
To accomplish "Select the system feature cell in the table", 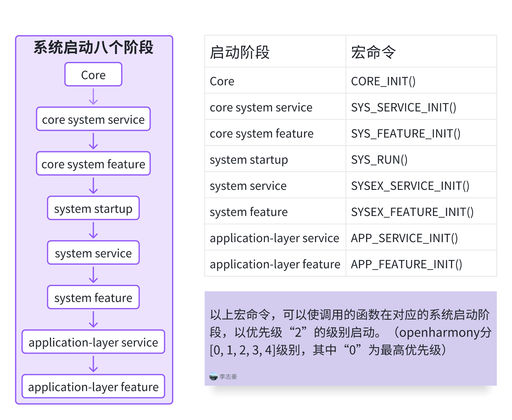I will pos(275,212).
